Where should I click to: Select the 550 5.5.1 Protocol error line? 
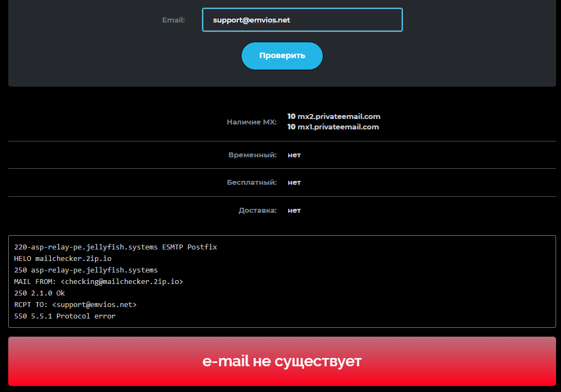64,316
